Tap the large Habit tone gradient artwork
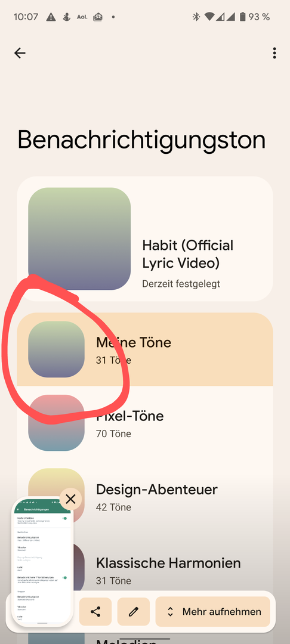 pos(79,239)
